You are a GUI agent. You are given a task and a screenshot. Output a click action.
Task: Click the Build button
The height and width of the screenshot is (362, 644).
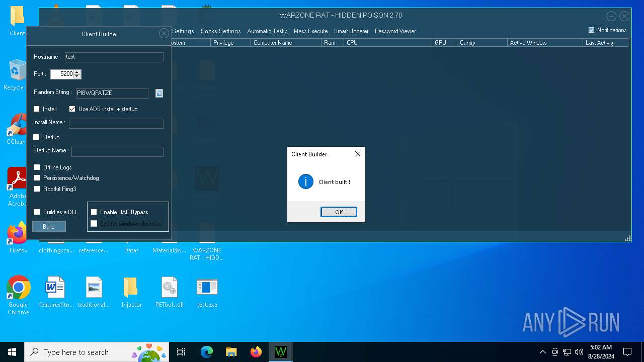coord(49,227)
